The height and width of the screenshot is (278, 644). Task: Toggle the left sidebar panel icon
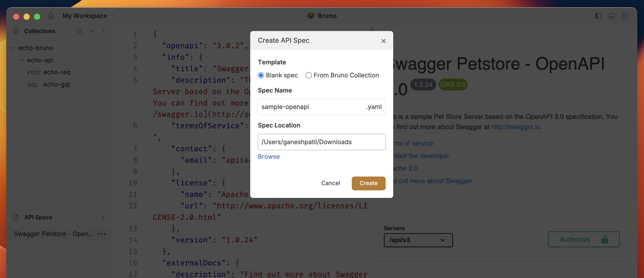coord(598,16)
